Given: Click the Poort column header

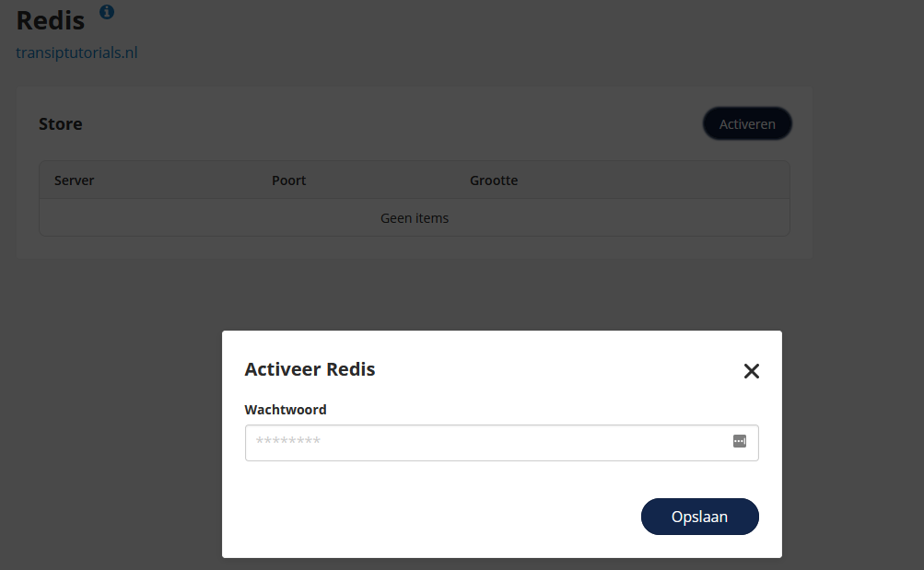Looking at the screenshot, I should (288, 180).
